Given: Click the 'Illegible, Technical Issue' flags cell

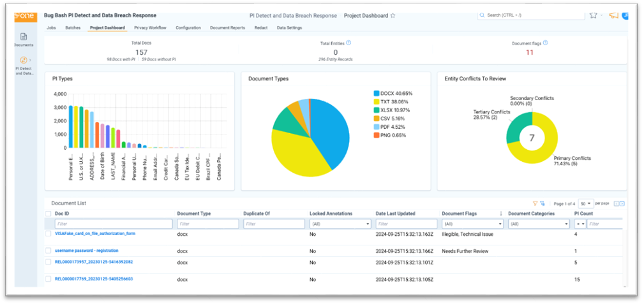Looking at the screenshot, I should [467, 235].
